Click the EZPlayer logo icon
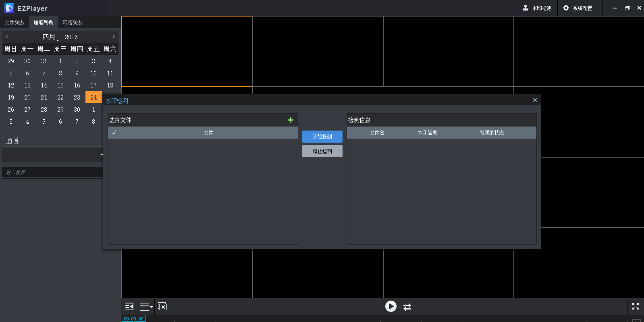This screenshot has width=644, height=322. pyautogui.click(x=9, y=8)
